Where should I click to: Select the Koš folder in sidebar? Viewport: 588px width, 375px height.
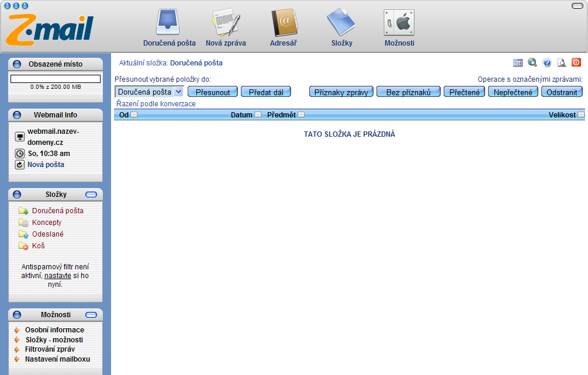39,246
